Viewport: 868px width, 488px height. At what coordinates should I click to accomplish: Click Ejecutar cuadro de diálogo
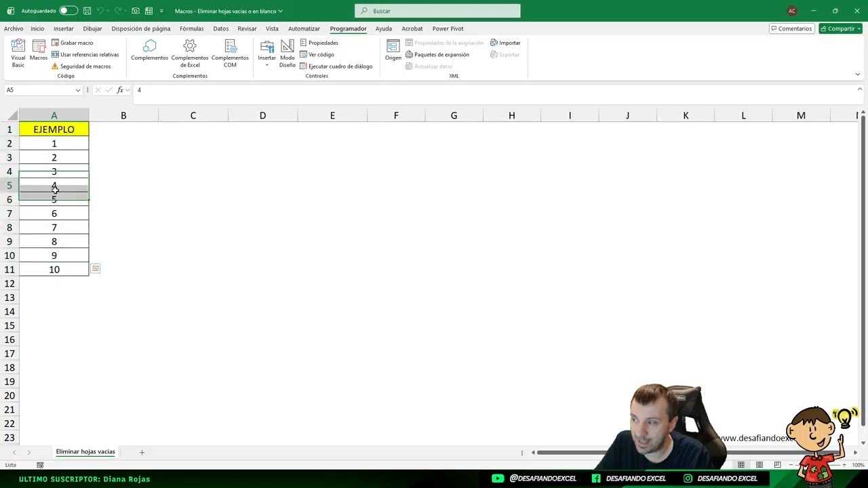(336, 66)
